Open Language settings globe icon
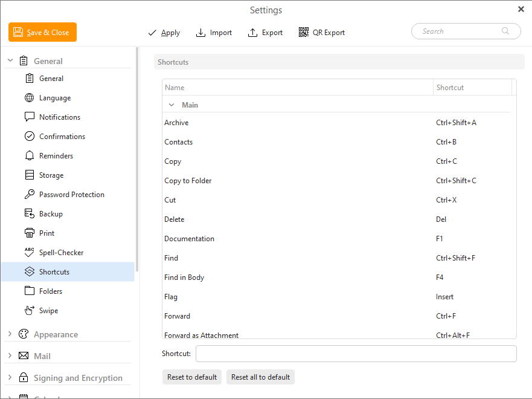 (29, 98)
